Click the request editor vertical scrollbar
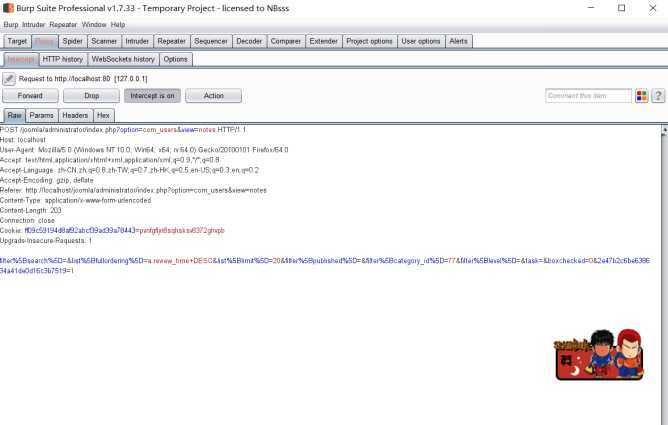668x425 pixels. click(664, 275)
